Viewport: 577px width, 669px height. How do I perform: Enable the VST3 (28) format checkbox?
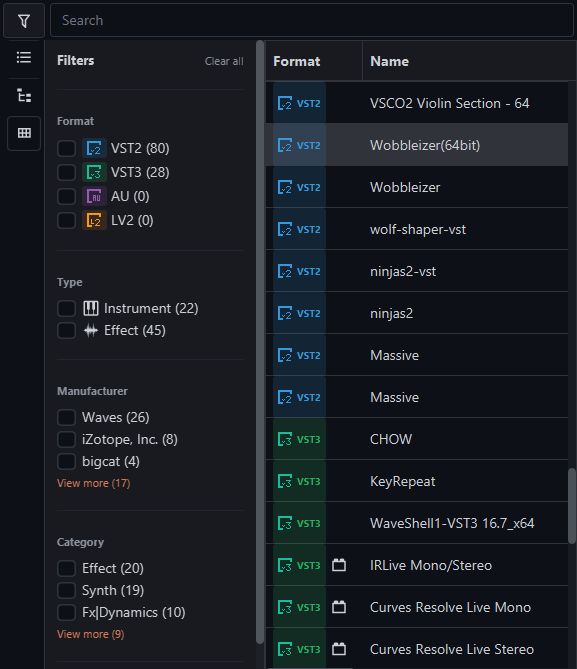(67, 172)
